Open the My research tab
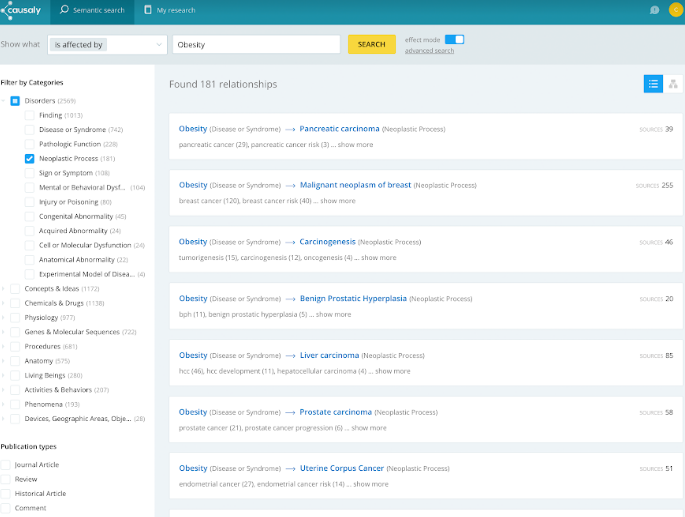 tap(170, 10)
